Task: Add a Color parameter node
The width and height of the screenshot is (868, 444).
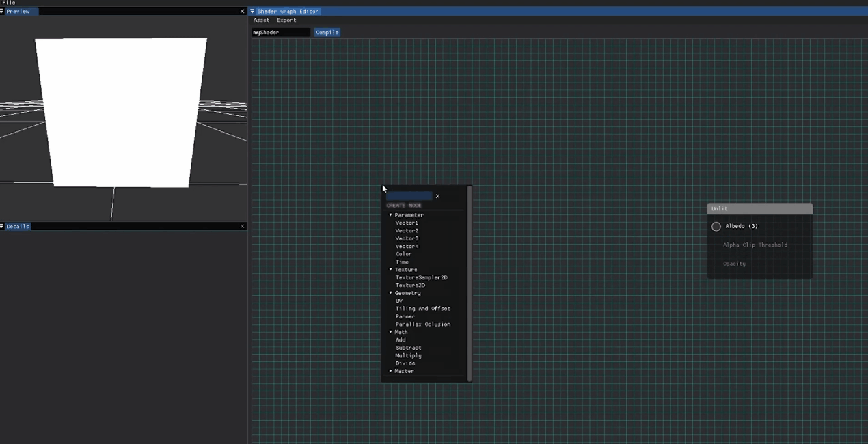Action: (403, 254)
